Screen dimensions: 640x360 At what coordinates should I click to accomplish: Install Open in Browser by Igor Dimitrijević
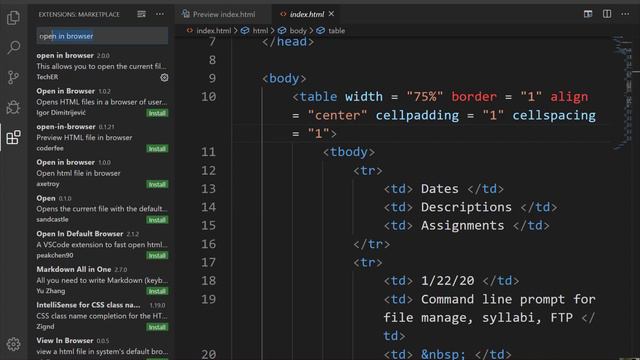coord(157,113)
